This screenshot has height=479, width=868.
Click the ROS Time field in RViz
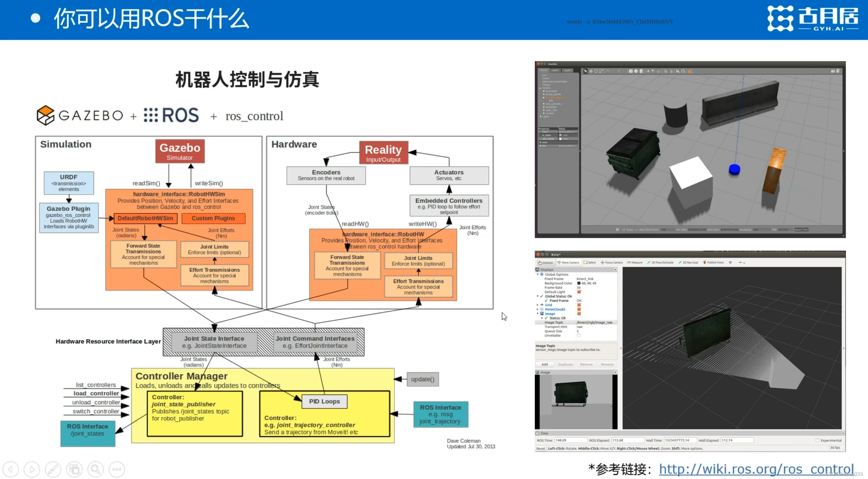571,440
